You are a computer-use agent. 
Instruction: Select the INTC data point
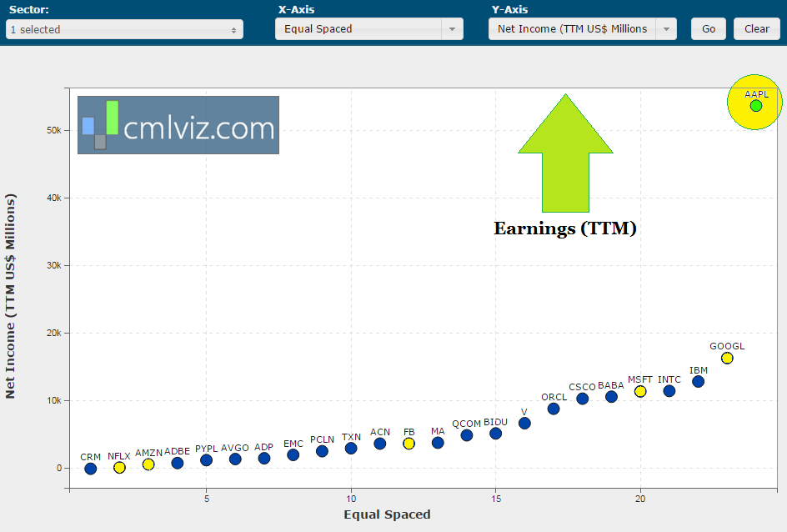click(669, 391)
